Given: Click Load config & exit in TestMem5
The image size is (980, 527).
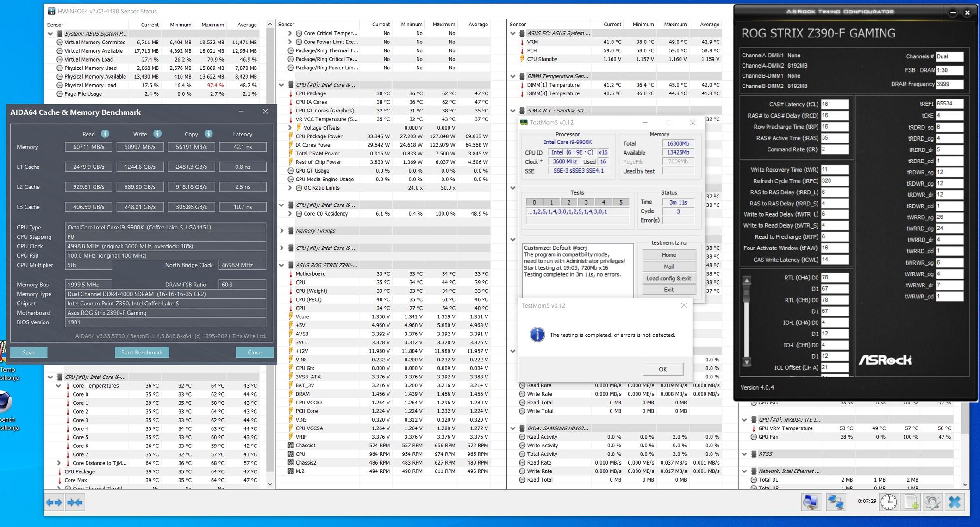Looking at the screenshot, I should (669, 278).
